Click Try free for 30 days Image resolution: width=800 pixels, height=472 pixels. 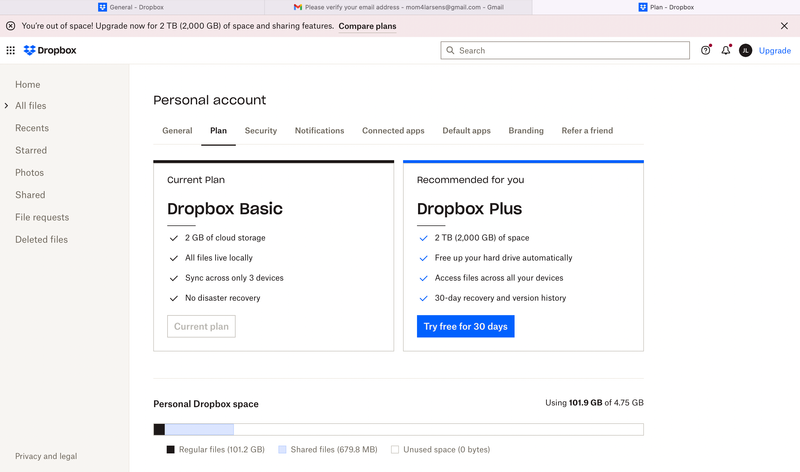(x=465, y=327)
